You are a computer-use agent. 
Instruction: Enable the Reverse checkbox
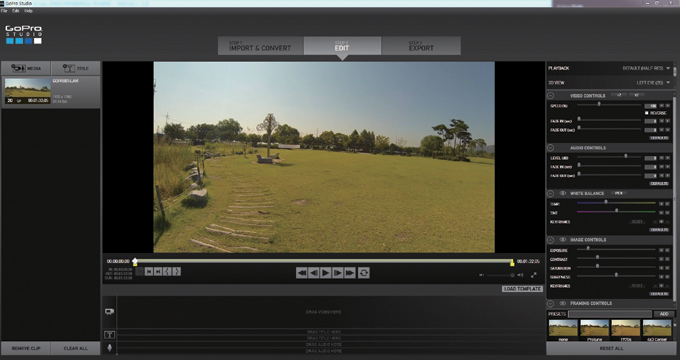click(x=647, y=113)
